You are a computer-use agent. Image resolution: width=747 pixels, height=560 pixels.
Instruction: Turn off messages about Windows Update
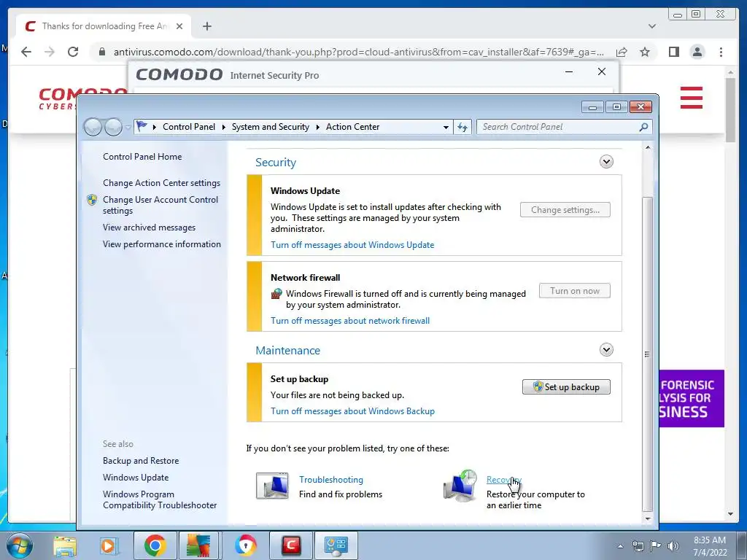coord(352,245)
